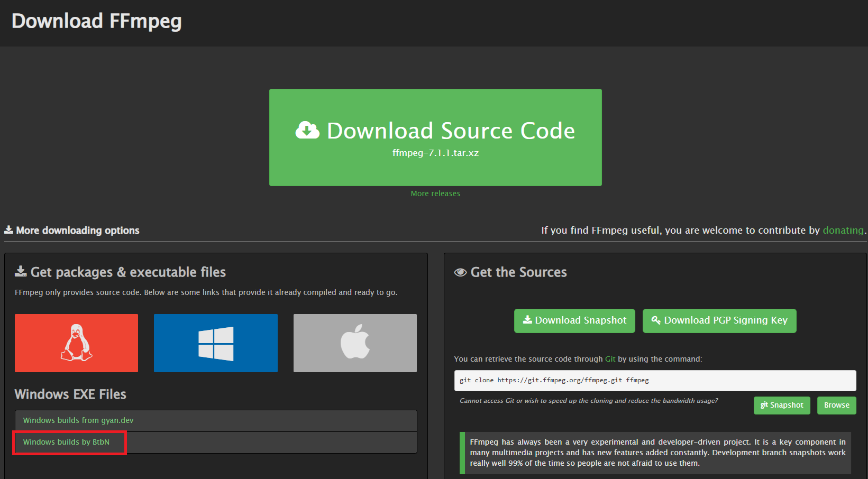868x479 pixels.
Task: Follow the donating link
Action: (x=843, y=231)
